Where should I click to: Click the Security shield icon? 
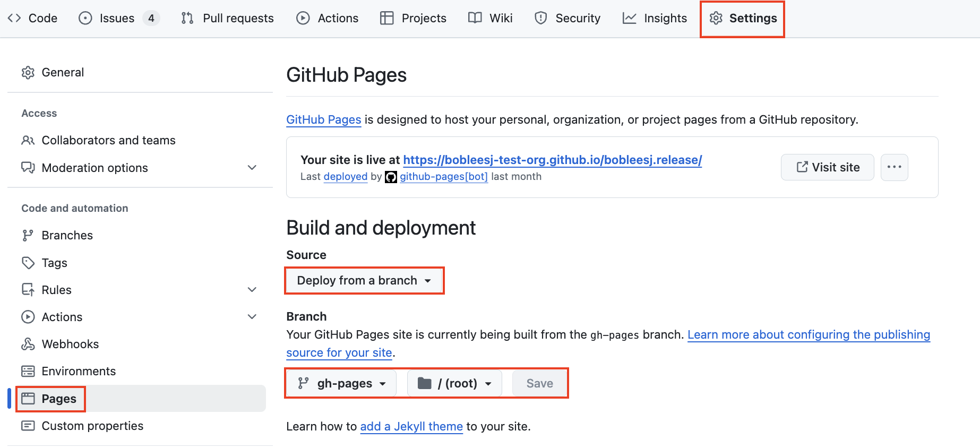click(541, 18)
